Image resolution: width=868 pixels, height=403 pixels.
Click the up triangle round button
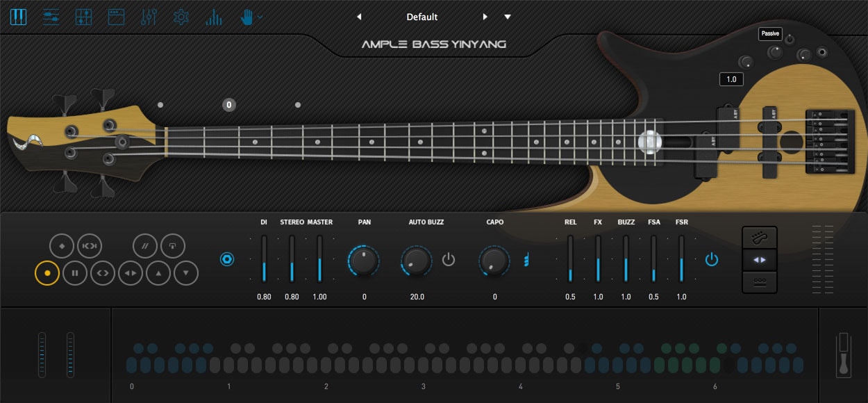click(x=158, y=273)
